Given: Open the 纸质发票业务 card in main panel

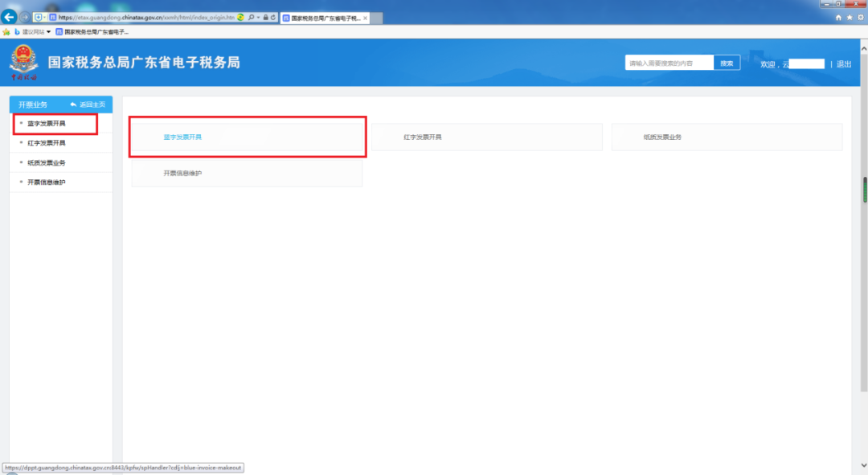Looking at the screenshot, I should click(x=727, y=137).
